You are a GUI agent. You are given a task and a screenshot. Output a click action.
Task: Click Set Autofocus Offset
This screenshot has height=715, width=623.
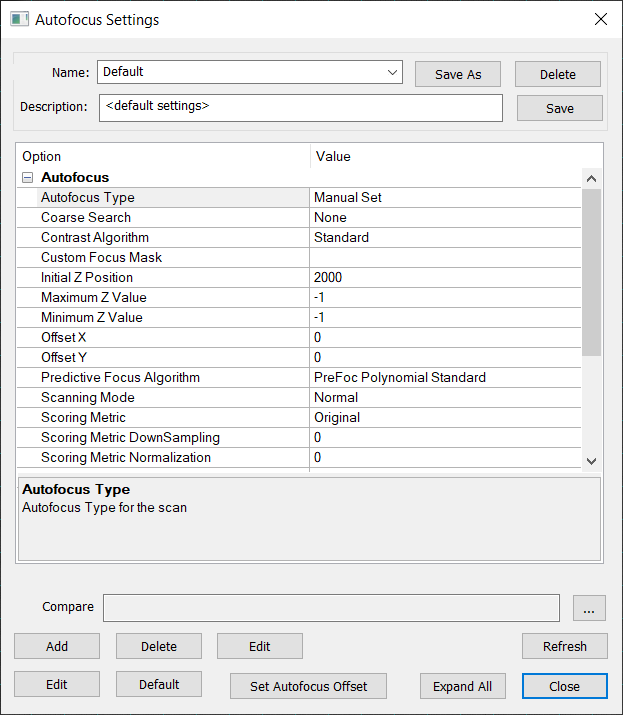(308, 686)
